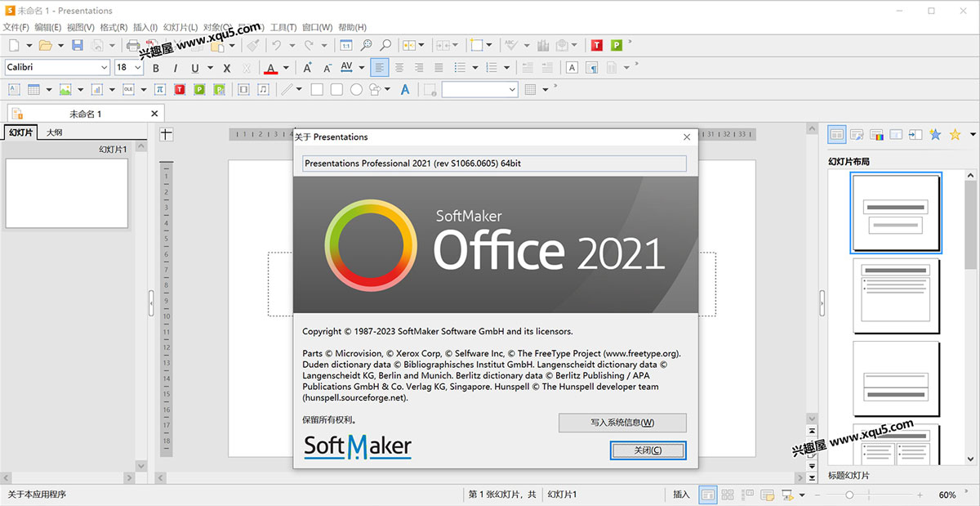Insert a text frame object

[x=14, y=90]
